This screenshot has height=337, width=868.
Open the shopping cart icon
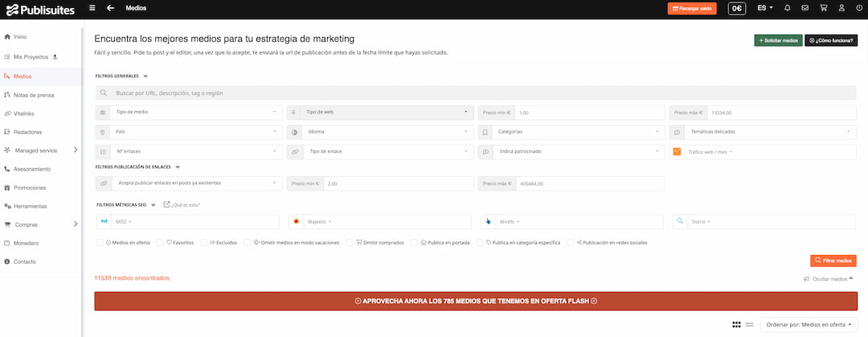coord(823,8)
